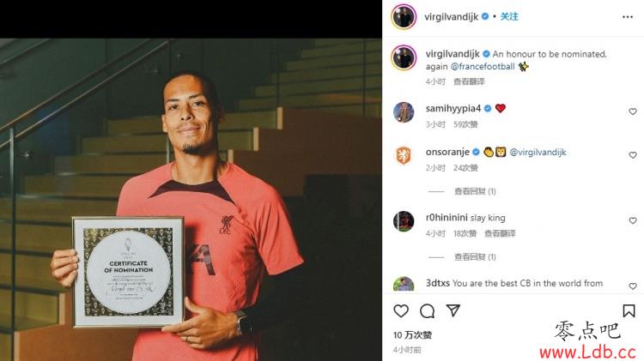Like r0hininini's slay king comment
Image resolution: width=644 pixels, height=361 pixels.
[x=633, y=220]
